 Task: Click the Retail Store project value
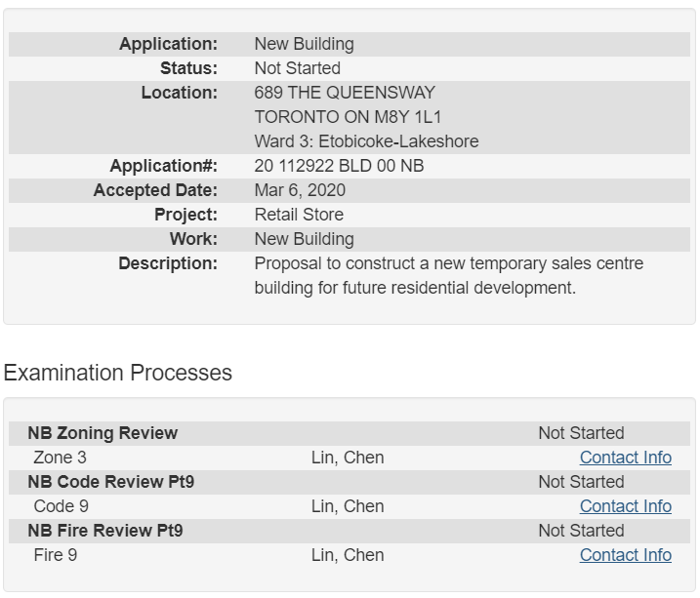click(x=299, y=215)
